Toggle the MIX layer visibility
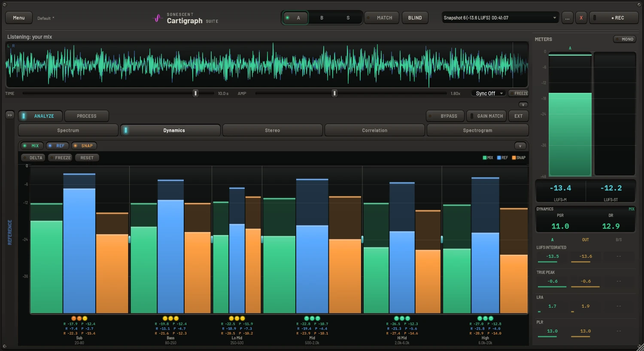This screenshot has height=351, width=644. click(32, 146)
